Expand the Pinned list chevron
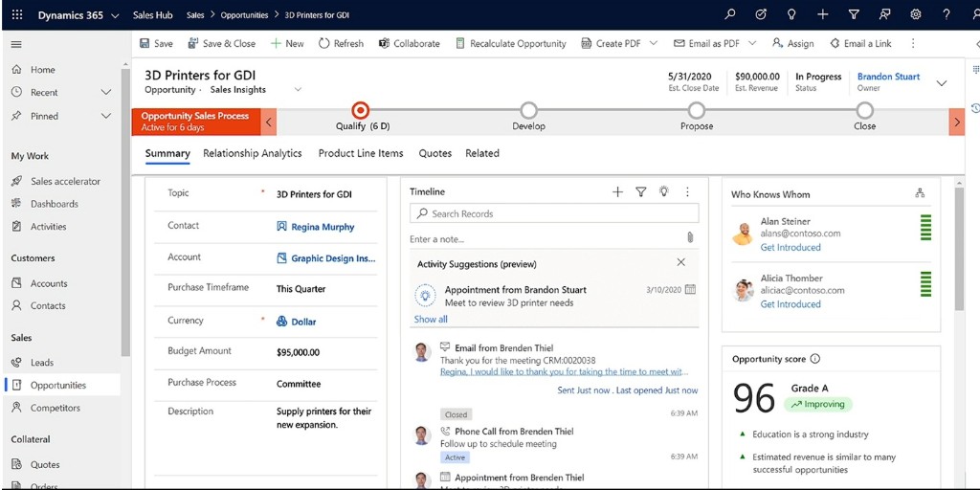The height and width of the screenshot is (490, 980). point(105,116)
